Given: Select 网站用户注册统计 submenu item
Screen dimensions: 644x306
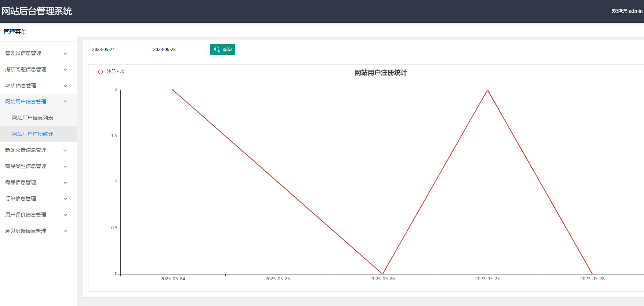Looking at the screenshot, I should click(x=33, y=134).
